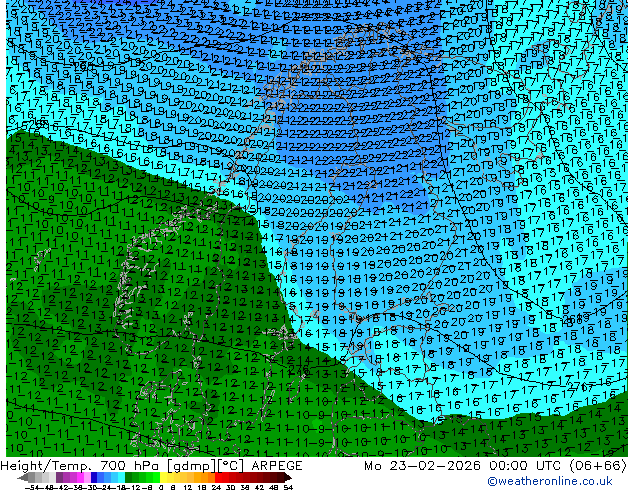Click the 'Mo' weekday abbreviation
Viewport: 634px width, 490px height.
click(x=373, y=466)
